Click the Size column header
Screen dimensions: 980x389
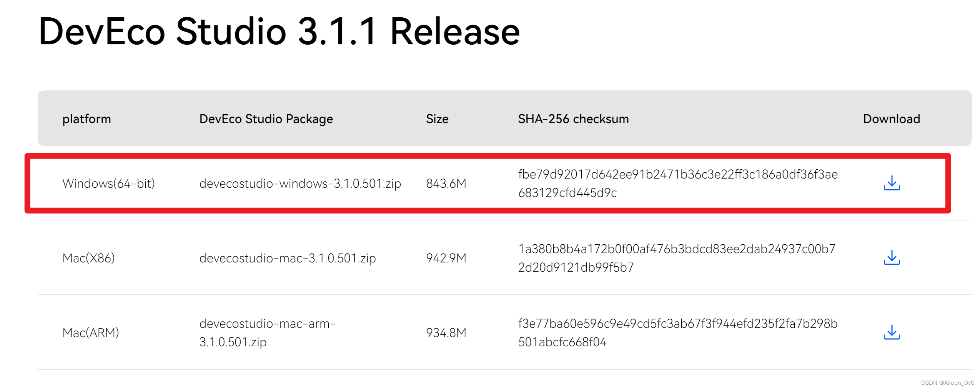point(437,119)
